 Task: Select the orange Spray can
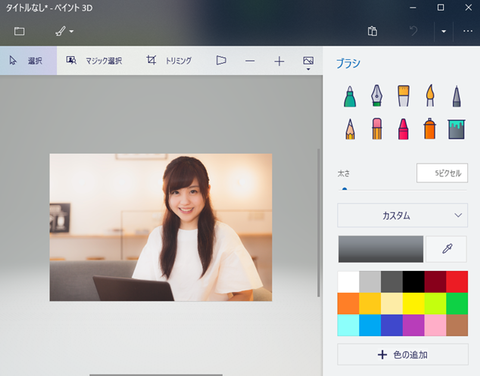[x=430, y=129]
